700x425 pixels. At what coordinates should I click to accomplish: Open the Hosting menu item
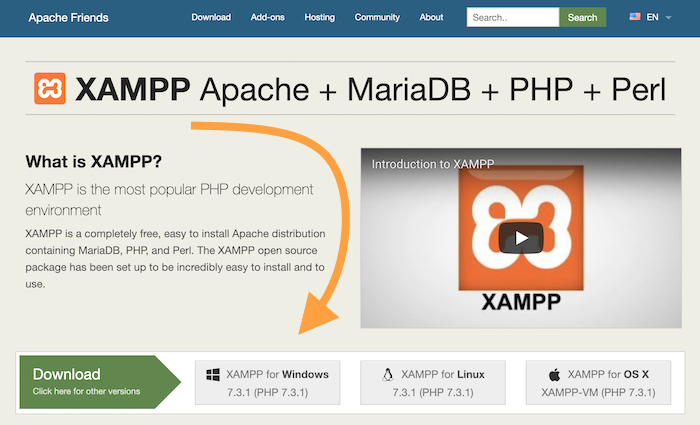tap(320, 17)
